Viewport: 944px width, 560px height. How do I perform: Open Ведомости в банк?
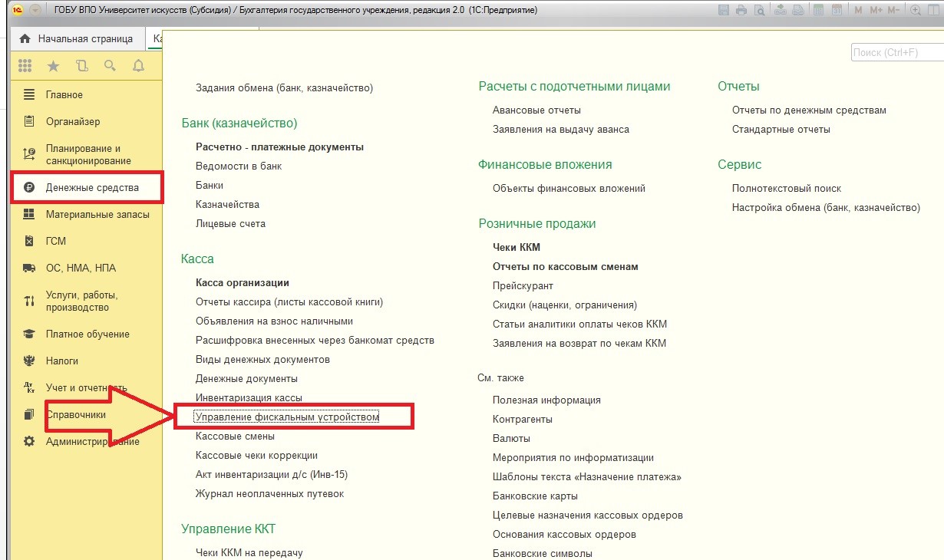[239, 166]
